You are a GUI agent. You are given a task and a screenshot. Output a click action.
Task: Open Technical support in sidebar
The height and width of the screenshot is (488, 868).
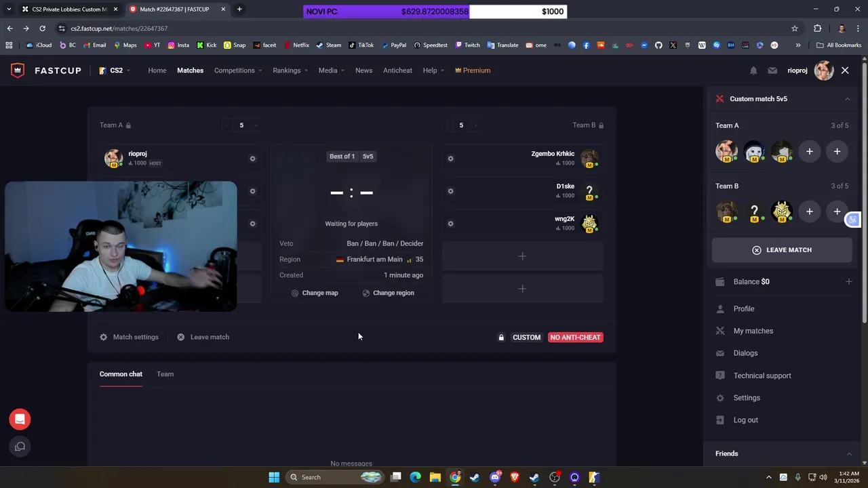[762, 375]
